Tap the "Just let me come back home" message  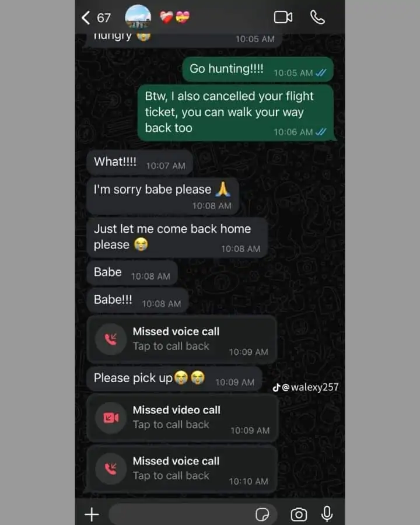click(x=177, y=237)
